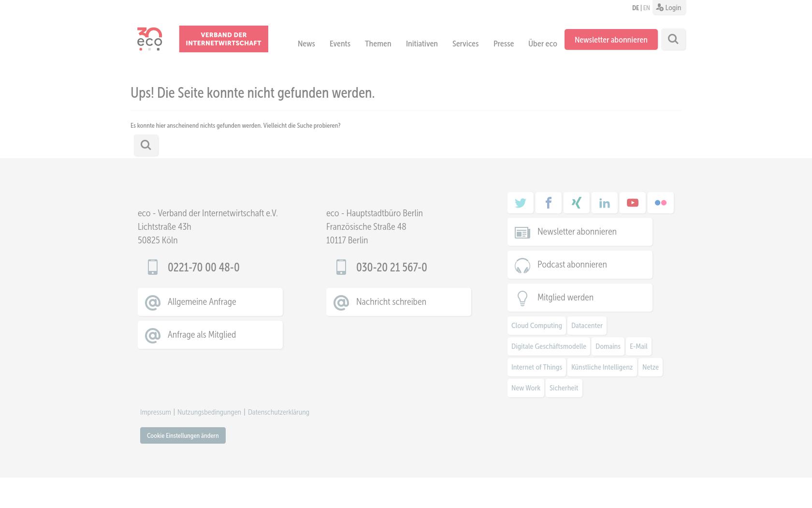Click the footer Newsletter abonnieren button
This screenshot has height=508, width=812.
[x=580, y=232]
